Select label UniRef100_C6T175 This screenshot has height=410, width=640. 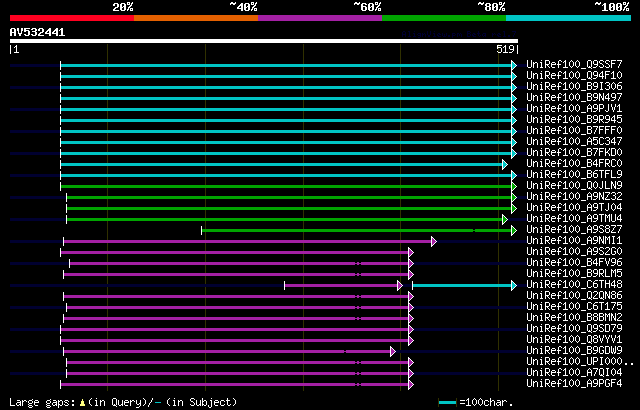pyautogui.click(x=574, y=307)
